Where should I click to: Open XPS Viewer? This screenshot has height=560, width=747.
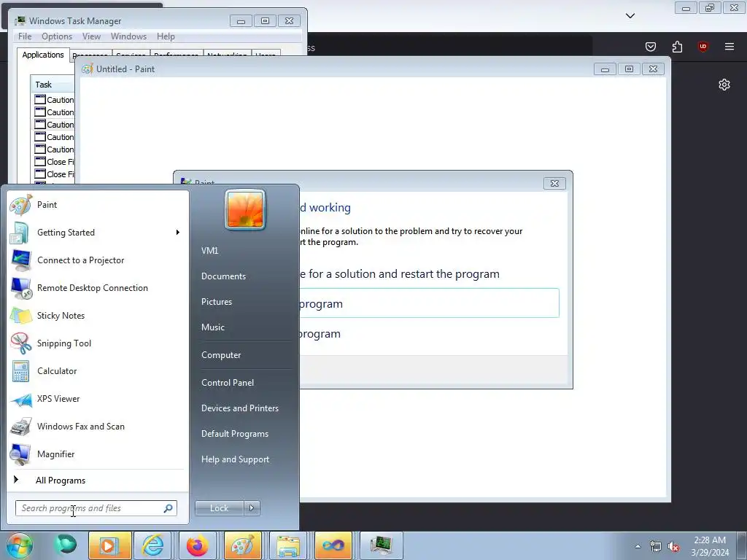98,399
